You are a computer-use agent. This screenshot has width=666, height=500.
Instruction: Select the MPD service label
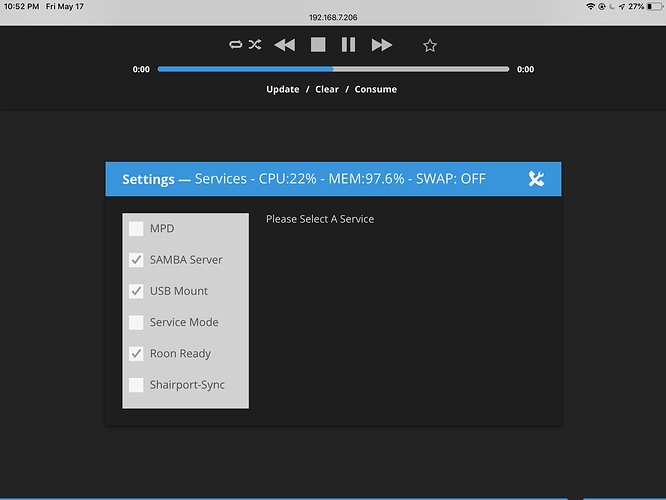pos(162,229)
